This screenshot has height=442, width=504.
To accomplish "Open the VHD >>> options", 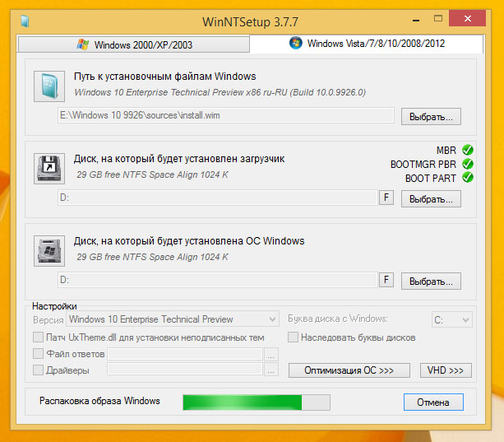I will [446, 370].
